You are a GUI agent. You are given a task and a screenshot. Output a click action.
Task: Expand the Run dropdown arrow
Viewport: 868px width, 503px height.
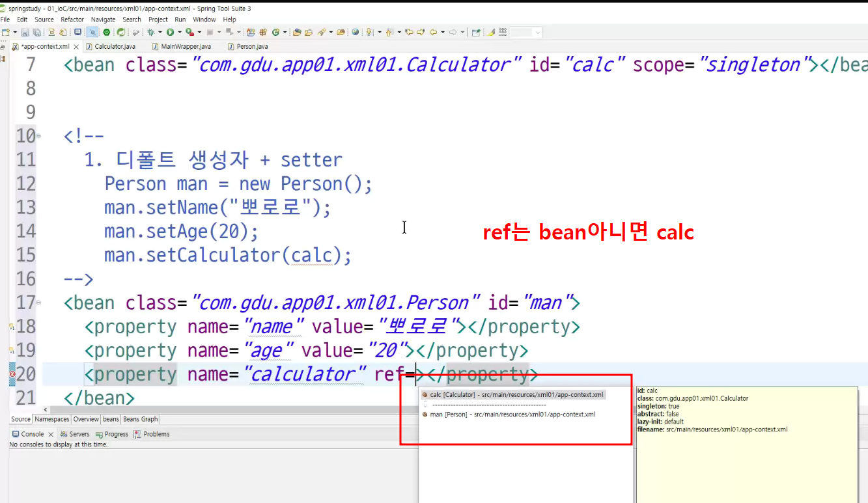point(180,32)
